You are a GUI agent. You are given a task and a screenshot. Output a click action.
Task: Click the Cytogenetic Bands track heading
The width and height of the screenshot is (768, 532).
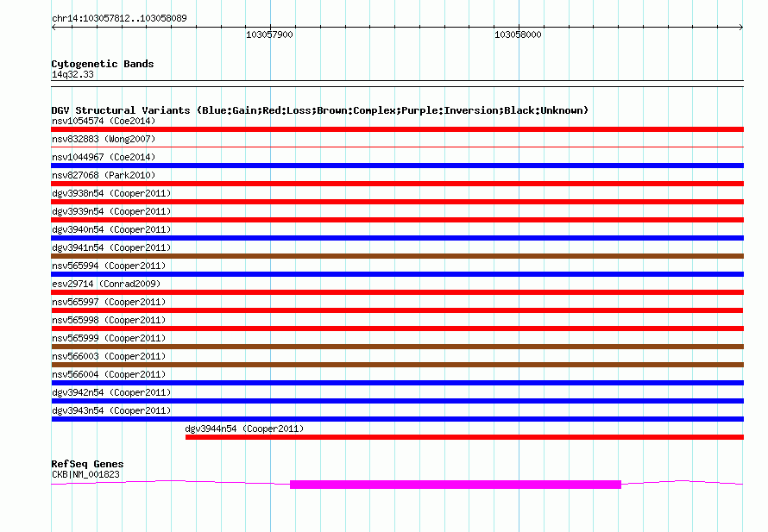click(x=103, y=64)
